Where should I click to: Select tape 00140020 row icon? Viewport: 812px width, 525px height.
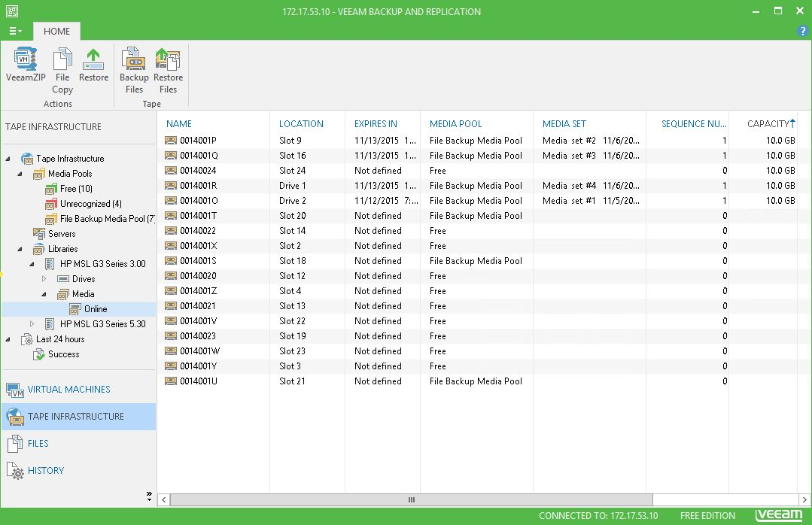coord(171,275)
